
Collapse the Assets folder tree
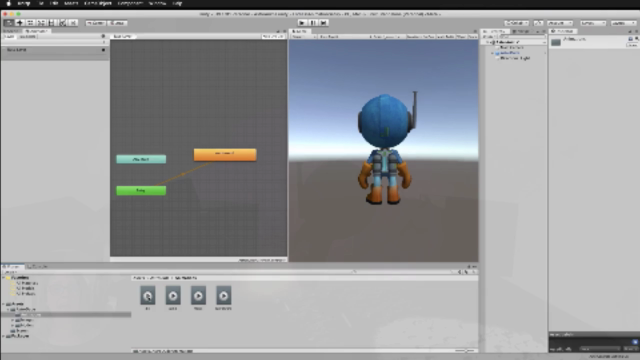(4, 304)
